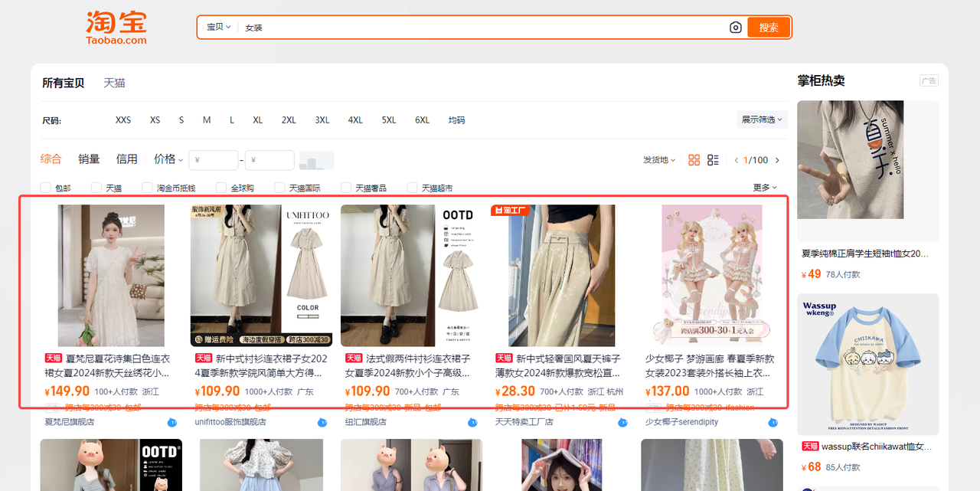
Task: Filter by size 2XL
Action: [289, 120]
